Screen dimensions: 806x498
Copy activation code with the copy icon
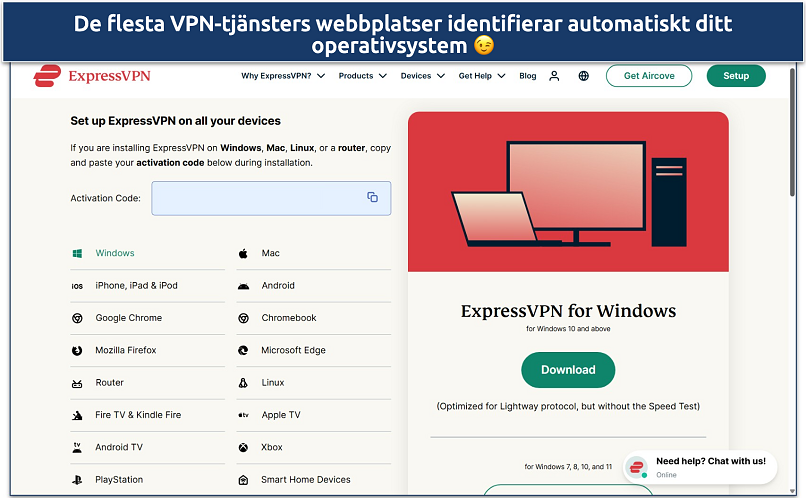click(x=372, y=198)
